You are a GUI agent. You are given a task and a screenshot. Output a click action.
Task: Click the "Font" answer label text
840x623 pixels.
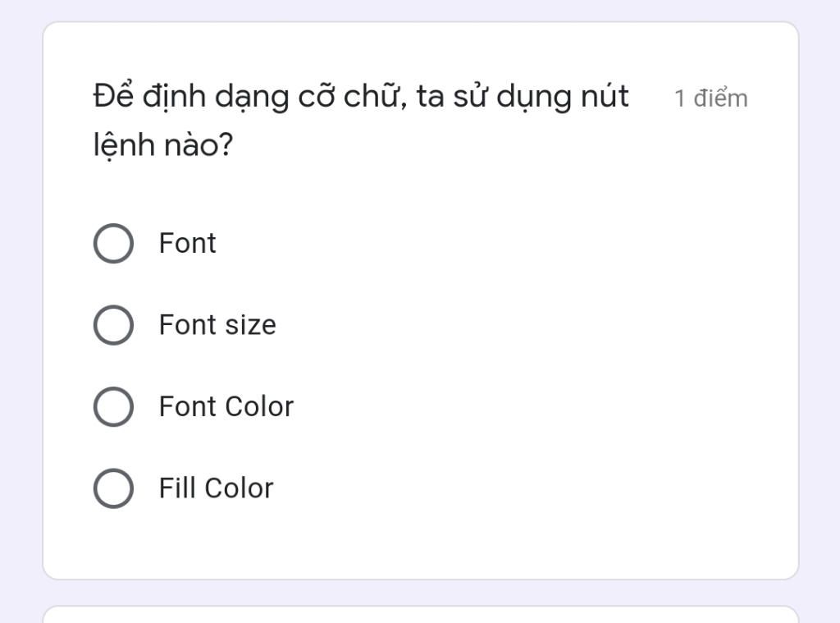tap(187, 244)
